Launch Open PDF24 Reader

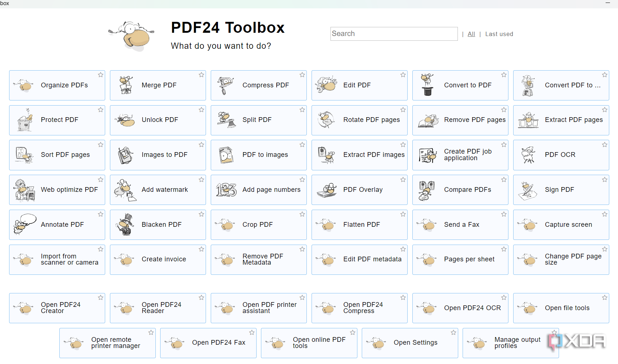[x=158, y=308]
